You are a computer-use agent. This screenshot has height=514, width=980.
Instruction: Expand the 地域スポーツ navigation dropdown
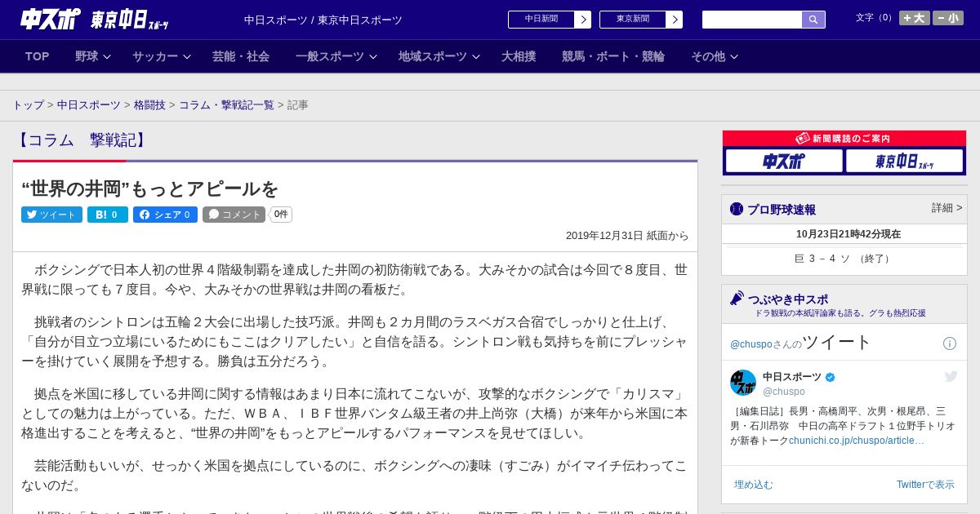point(439,56)
